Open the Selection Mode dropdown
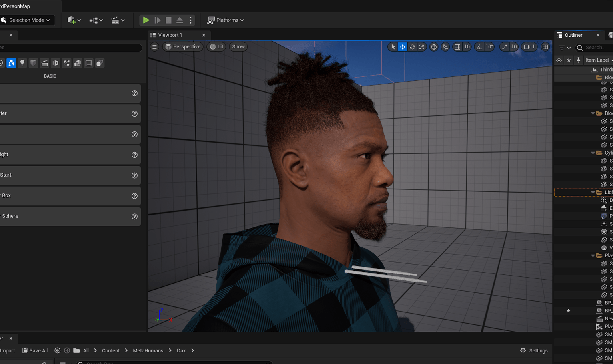The width and height of the screenshot is (613, 364). coord(27,20)
